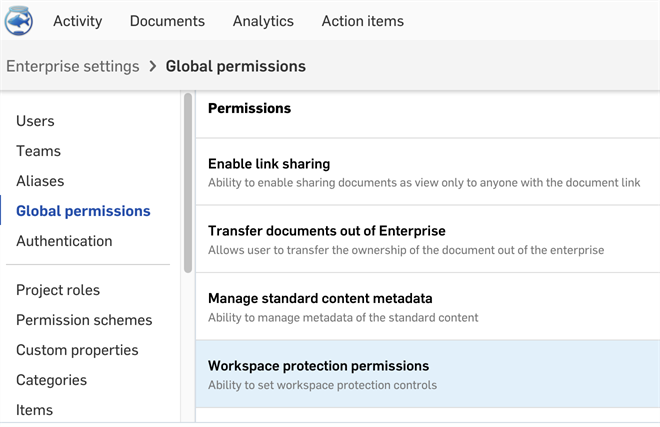Select Manage standard content metadata row
The width and height of the screenshot is (660, 427).
click(428, 307)
